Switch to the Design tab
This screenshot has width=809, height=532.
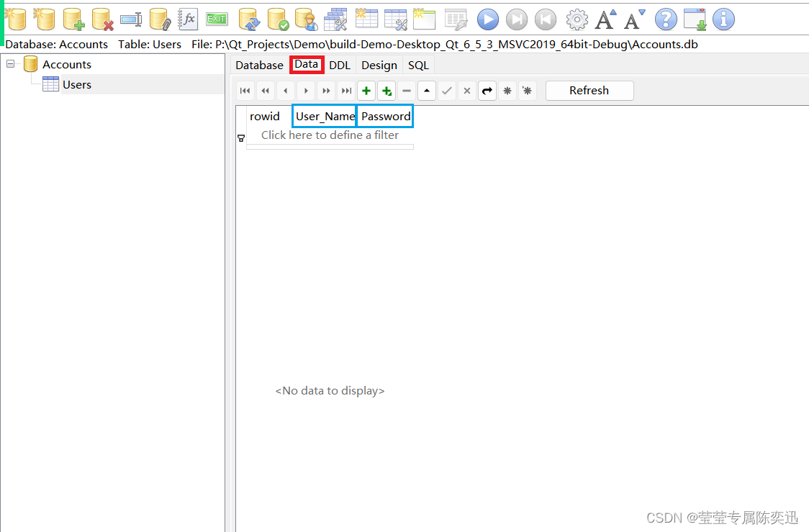point(379,65)
